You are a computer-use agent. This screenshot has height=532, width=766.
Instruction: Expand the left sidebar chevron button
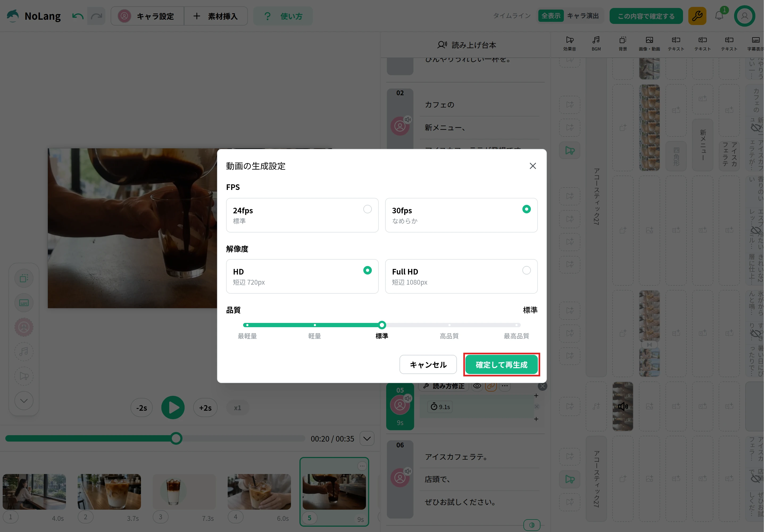click(x=24, y=401)
